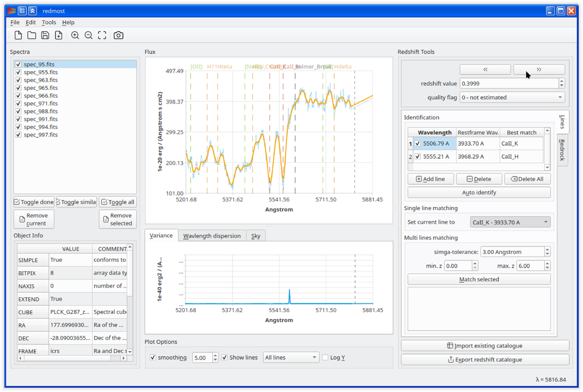
Task: Open the Set current line to dropdown
Action: (x=510, y=222)
